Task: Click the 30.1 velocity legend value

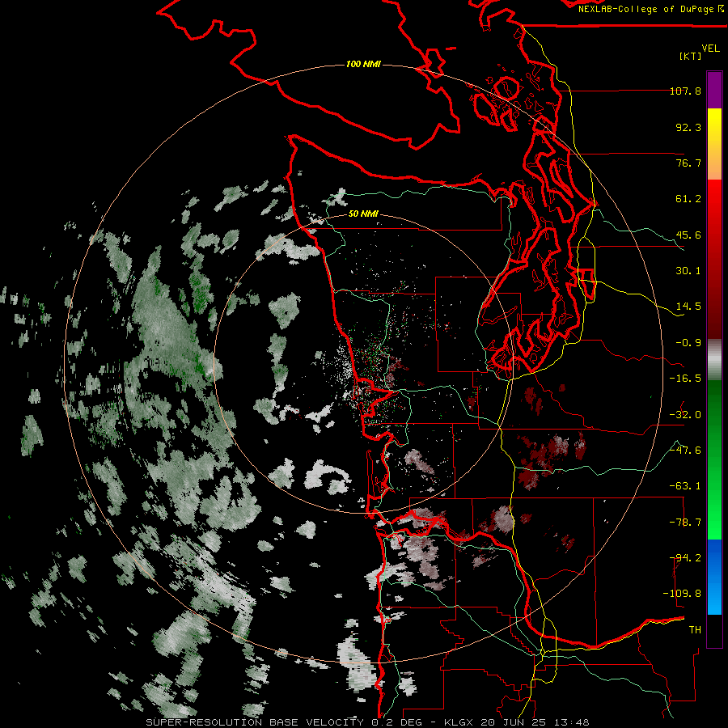Action: (x=688, y=271)
